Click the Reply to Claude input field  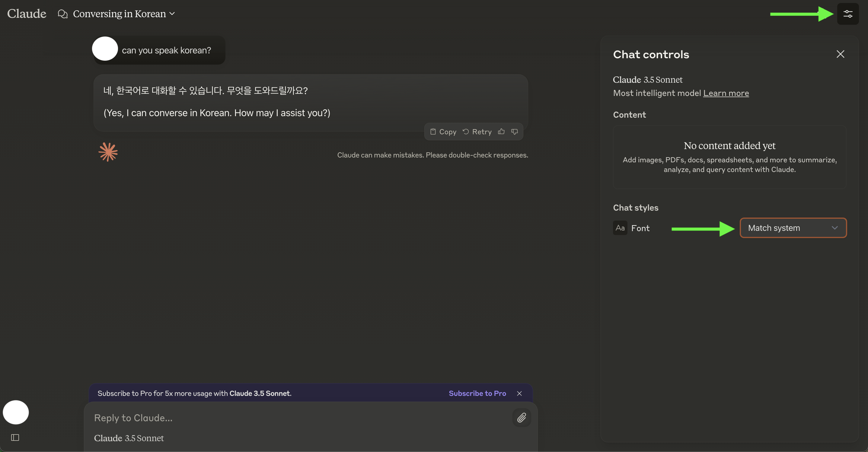[x=300, y=418]
